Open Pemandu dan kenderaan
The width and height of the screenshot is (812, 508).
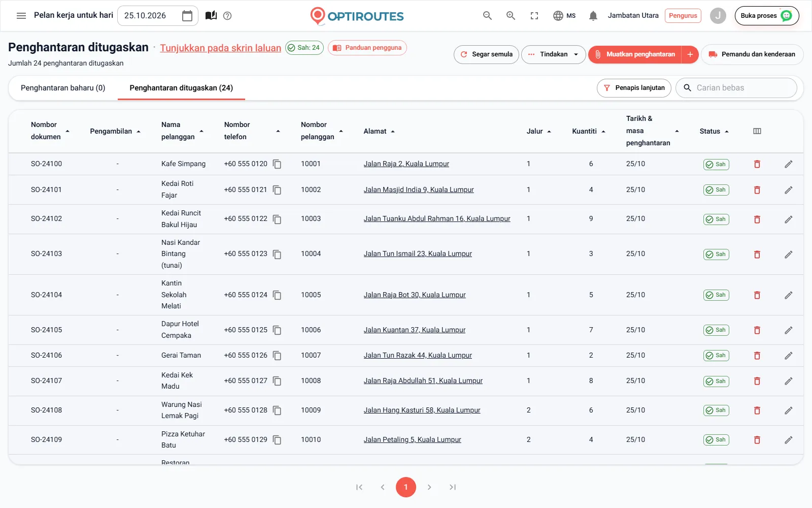pyautogui.click(x=752, y=54)
